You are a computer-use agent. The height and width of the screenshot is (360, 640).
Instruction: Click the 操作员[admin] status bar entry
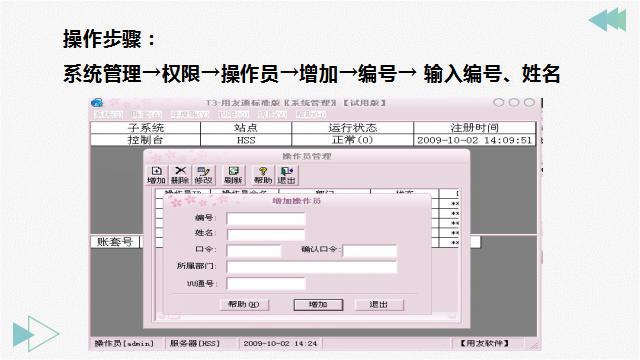click(x=124, y=343)
